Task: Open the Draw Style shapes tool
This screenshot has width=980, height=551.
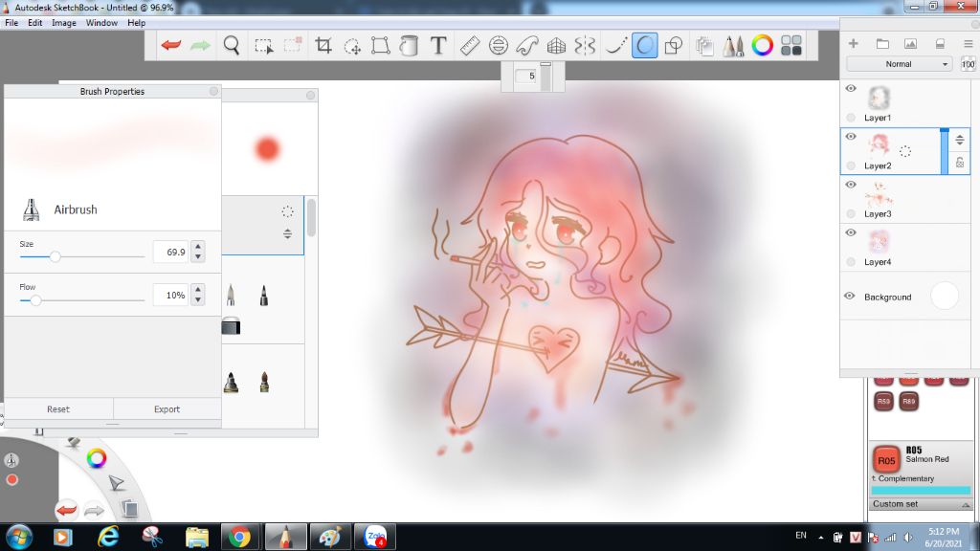Action: pyautogui.click(x=673, y=45)
